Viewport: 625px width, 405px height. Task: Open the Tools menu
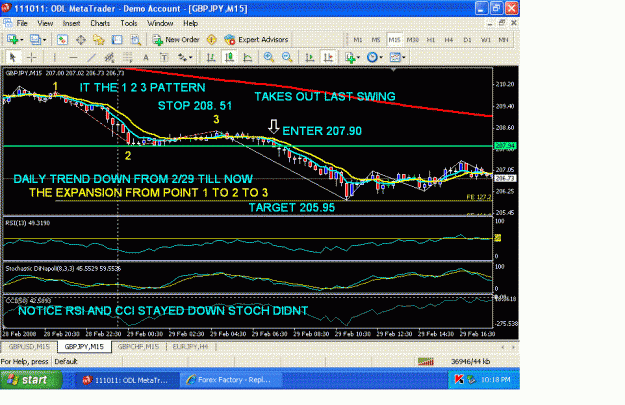tap(129, 23)
